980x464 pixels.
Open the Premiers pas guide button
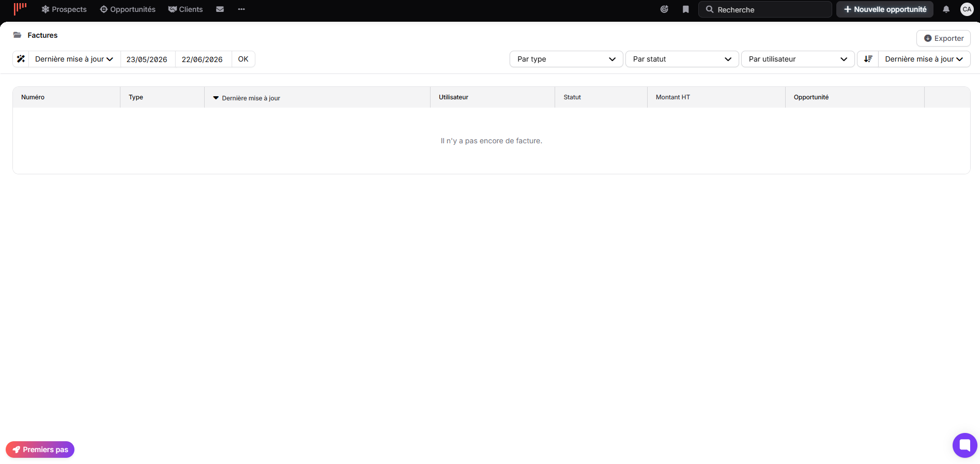(x=40, y=450)
